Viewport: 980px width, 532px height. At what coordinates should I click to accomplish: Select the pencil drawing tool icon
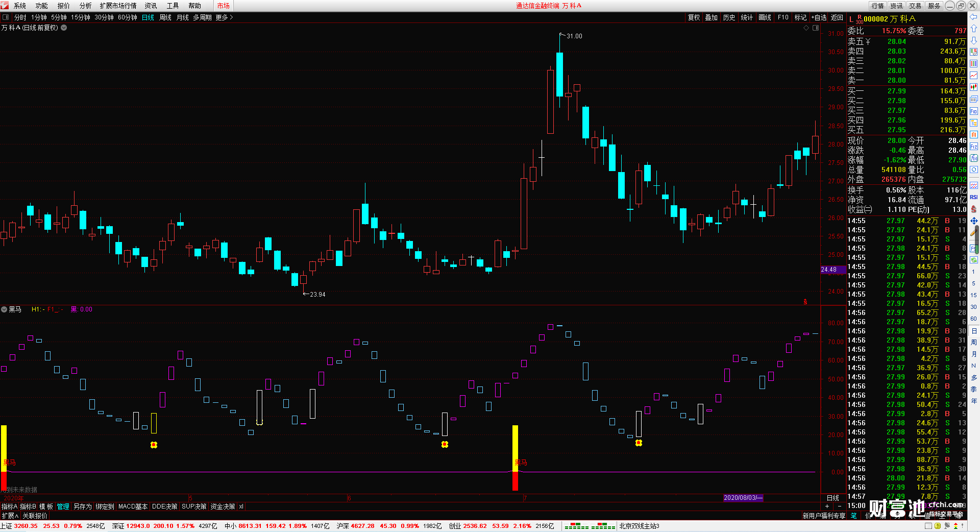974,233
